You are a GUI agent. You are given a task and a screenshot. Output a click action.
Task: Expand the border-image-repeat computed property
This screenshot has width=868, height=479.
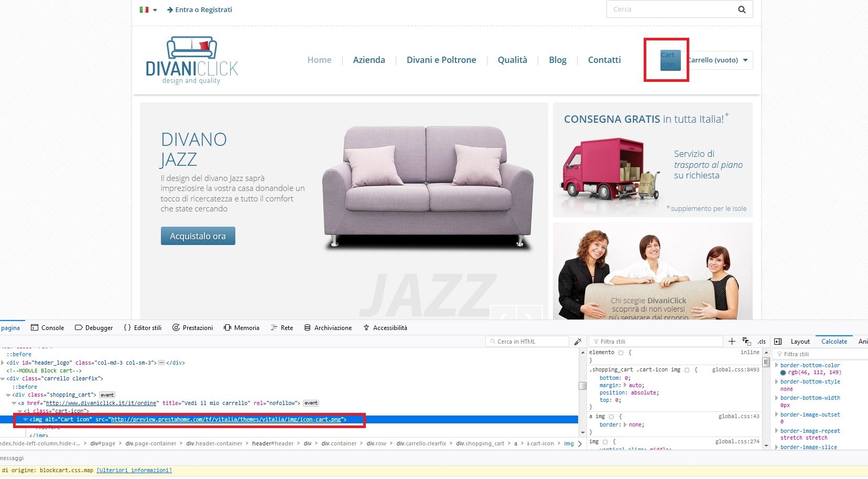point(777,431)
